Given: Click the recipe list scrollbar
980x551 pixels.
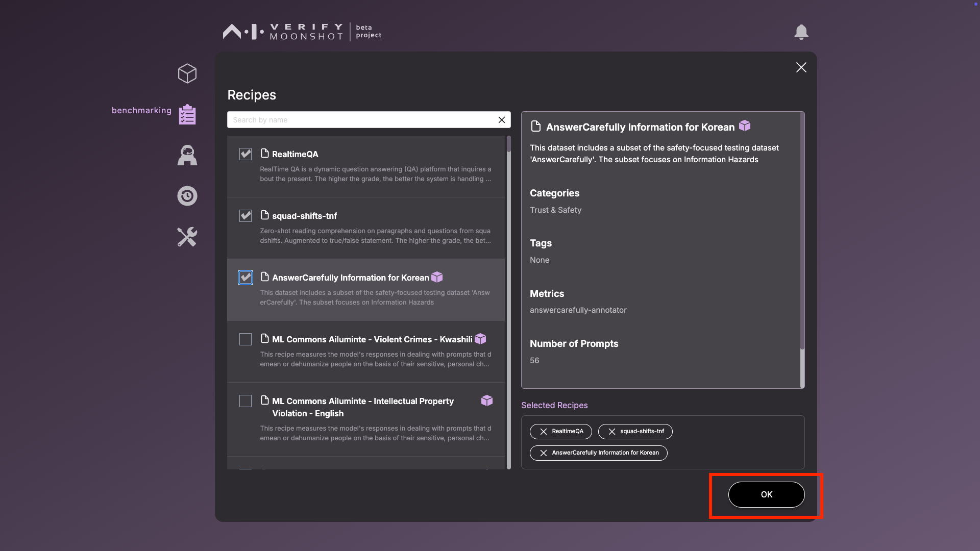Looking at the screenshot, I should click(509, 302).
